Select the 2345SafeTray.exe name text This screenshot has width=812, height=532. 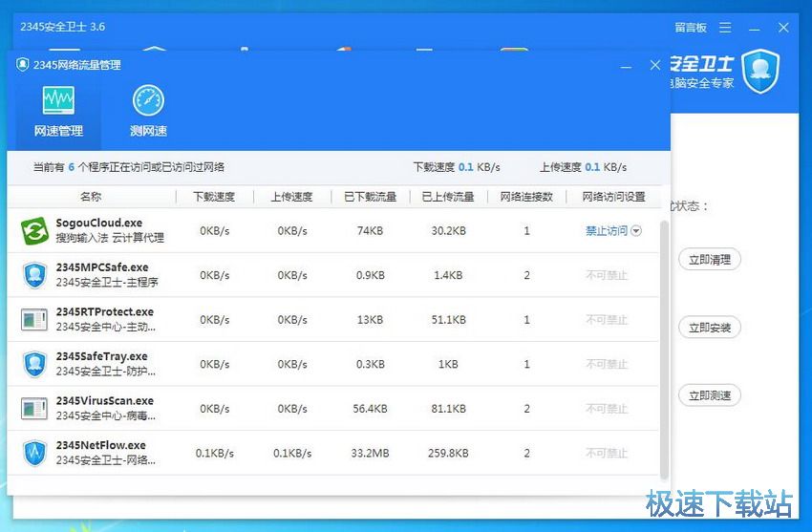pyautogui.click(x=101, y=356)
